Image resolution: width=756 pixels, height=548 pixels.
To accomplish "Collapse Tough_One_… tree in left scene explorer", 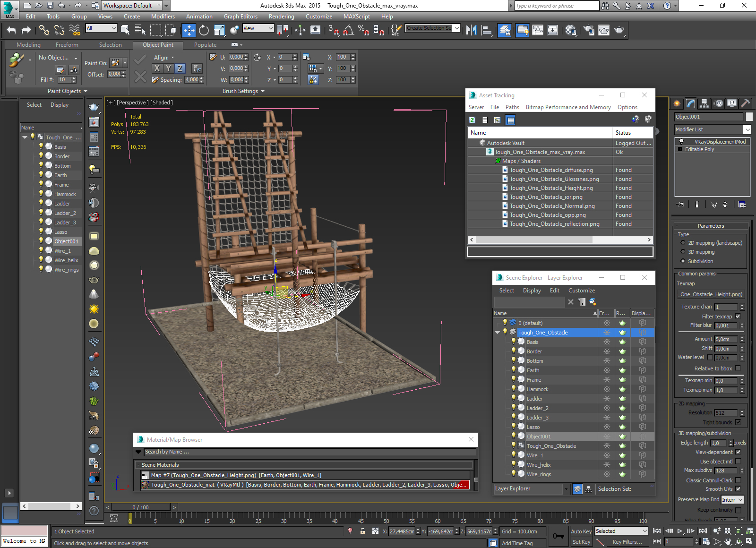I will tap(25, 137).
